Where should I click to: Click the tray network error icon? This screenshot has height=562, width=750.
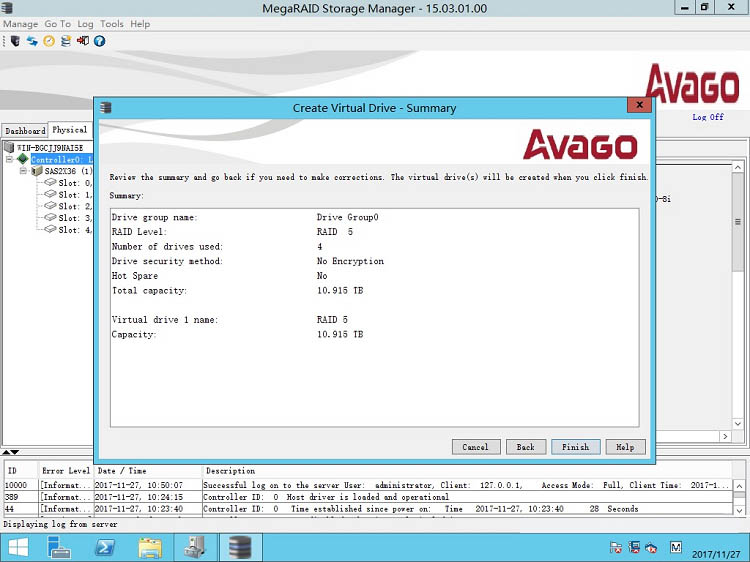[x=635, y=548]
